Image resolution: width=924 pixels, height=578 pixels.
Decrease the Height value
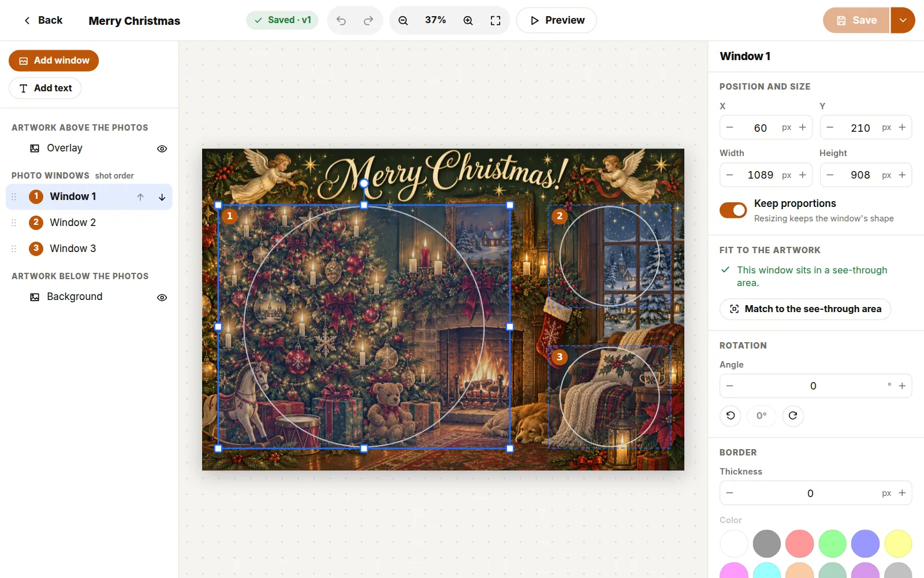coord(830,175)
